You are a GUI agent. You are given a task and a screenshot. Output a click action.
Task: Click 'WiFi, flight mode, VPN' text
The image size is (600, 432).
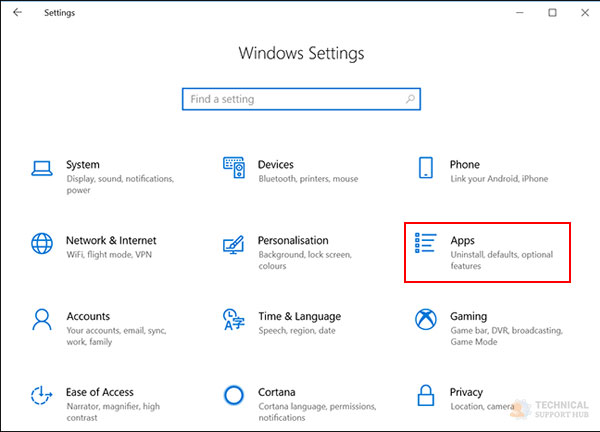[109, 254]
